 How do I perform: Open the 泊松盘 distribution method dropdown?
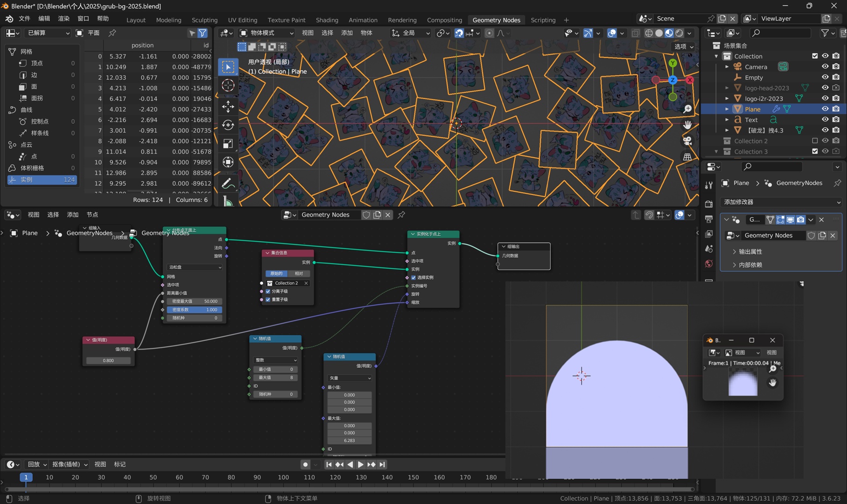[195, 267]
